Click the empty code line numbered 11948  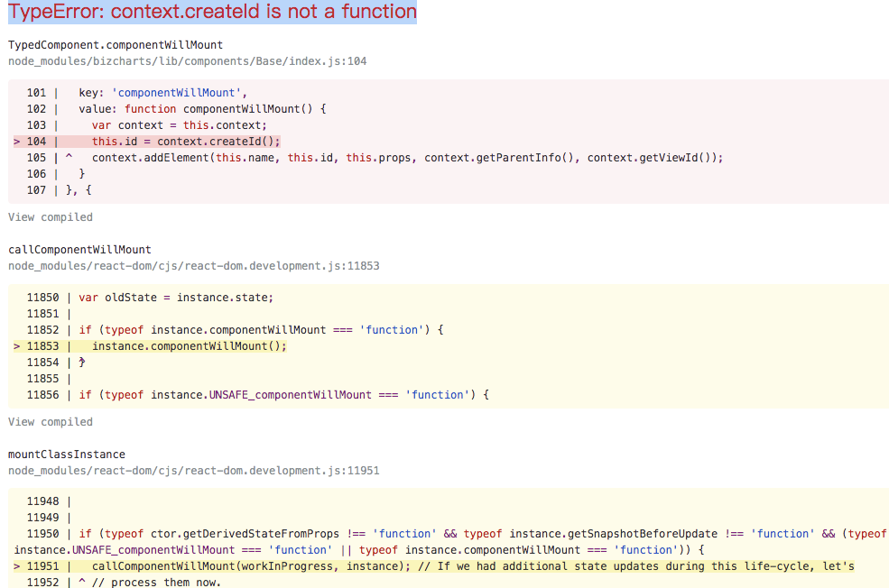pos(49,501)
